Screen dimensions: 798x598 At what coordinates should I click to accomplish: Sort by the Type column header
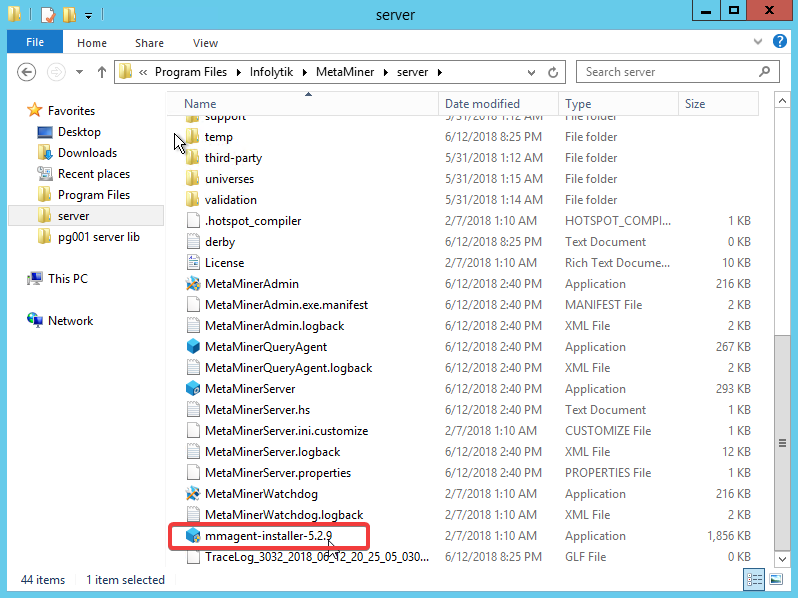point(618,103)
